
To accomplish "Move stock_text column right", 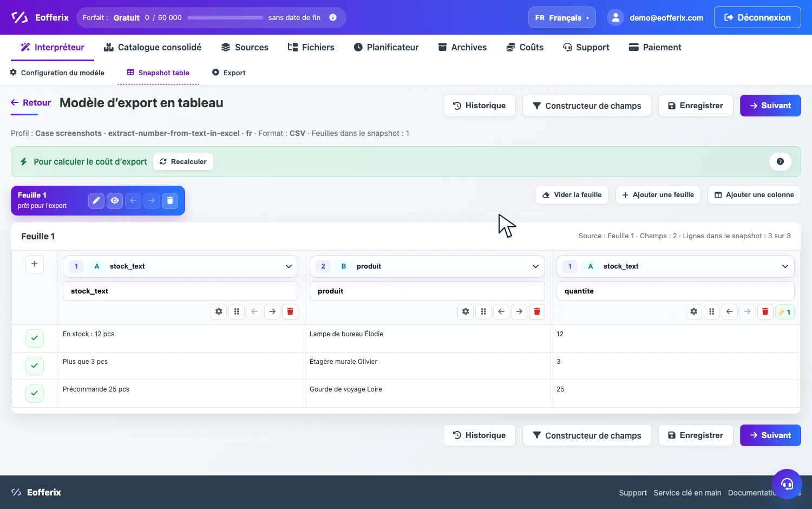I will click(272, 311).
